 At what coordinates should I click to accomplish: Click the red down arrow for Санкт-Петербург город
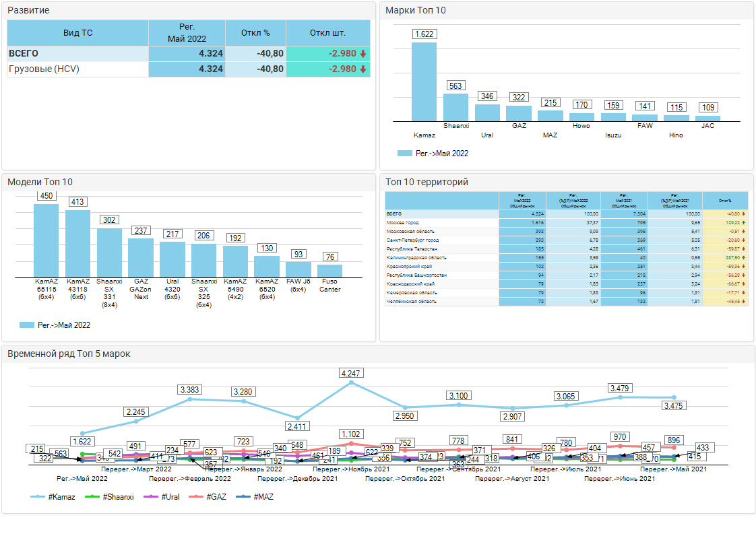click(x=744, y=240)
